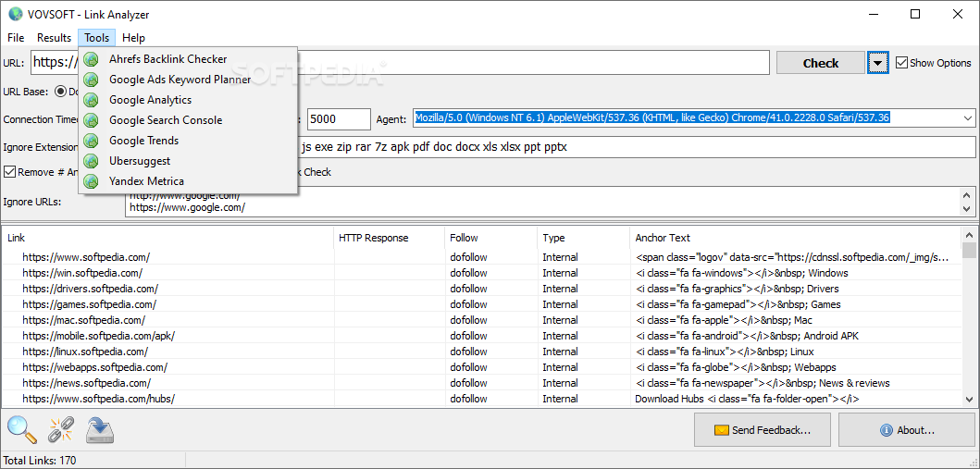980x469 pixels.
Task: Toggle the Remove # Anchors checkbox
Action: pyautogui.click(x=9, y=172)
